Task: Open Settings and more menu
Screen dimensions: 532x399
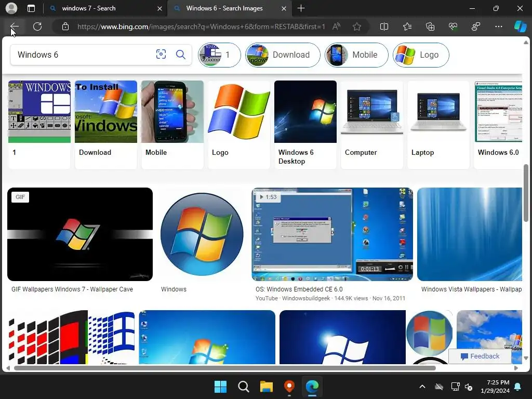Action: pyautogui.click(x=498, y=26)
